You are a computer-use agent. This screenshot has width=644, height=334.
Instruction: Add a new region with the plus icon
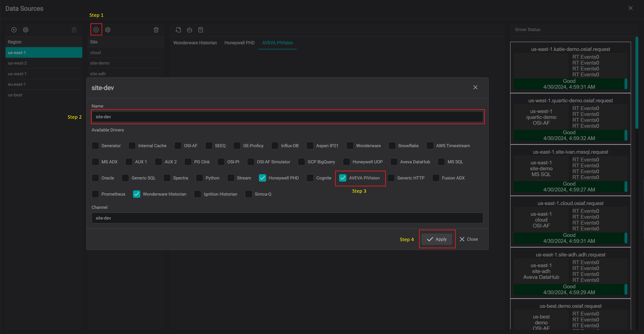14,30
